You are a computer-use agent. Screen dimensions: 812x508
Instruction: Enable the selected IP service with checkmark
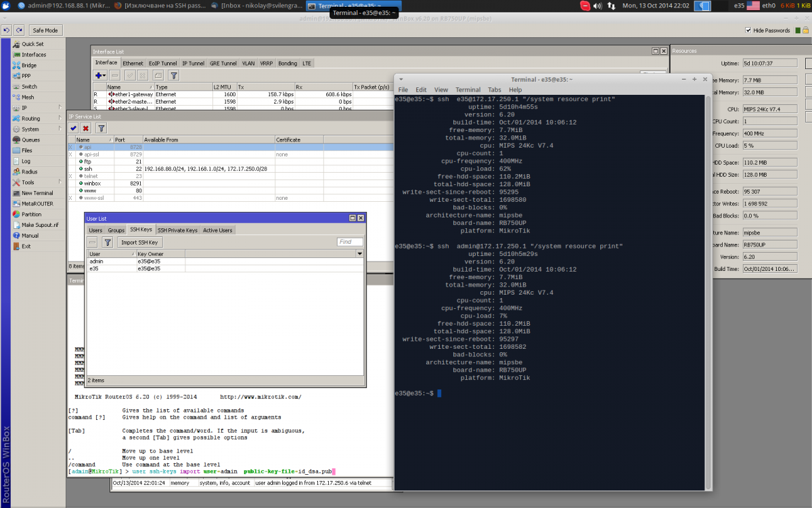[x=73, y=128]
